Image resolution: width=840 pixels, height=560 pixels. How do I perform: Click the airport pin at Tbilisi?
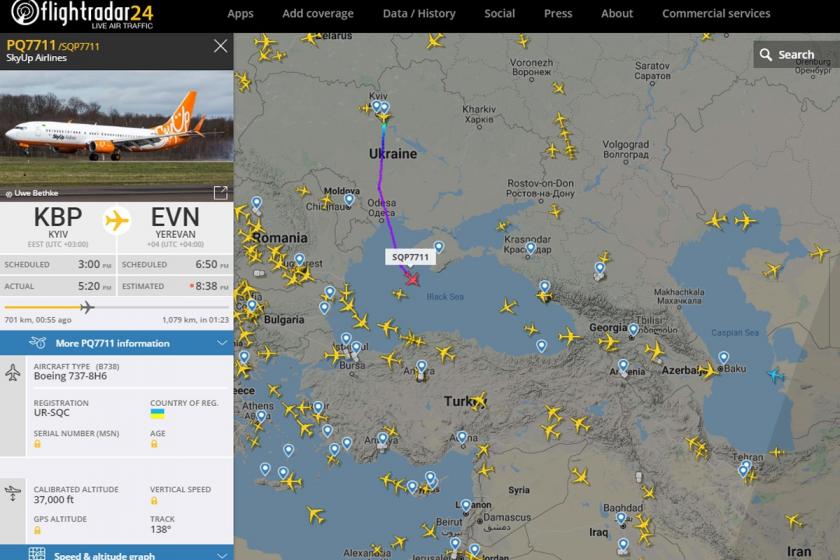pyautogui.click(x=633, y=330)
